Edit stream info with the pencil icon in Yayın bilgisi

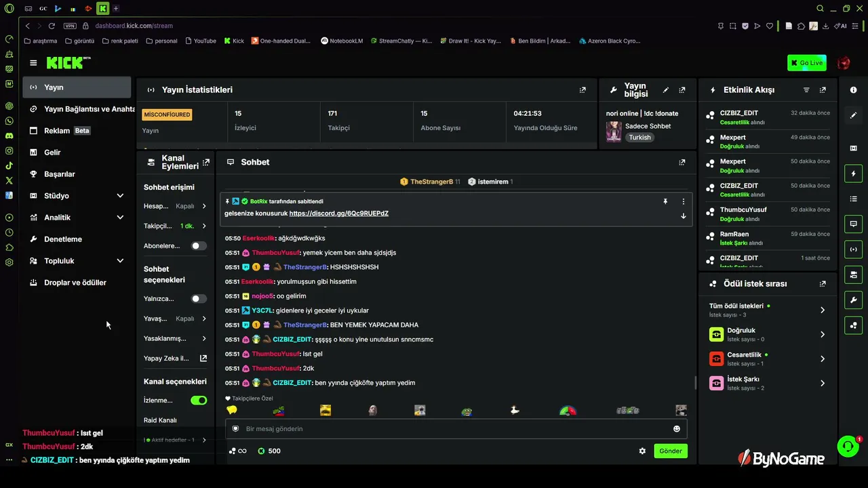666,89
